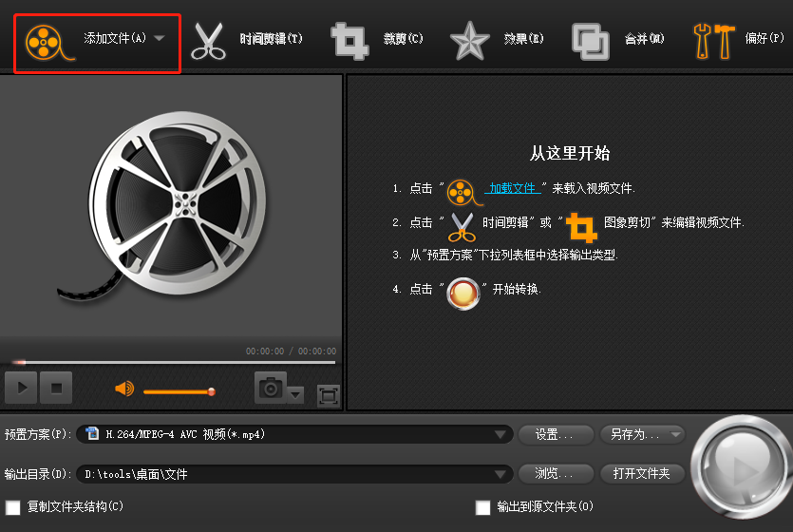The image size is (793, 532).
Task: Click the Add File film reel icon
Action: coord(49,43)
